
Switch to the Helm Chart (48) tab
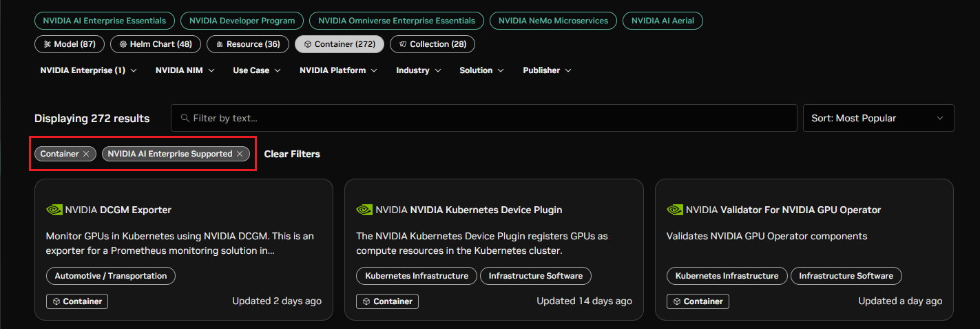pyautogui.click(x=156, y=44)
